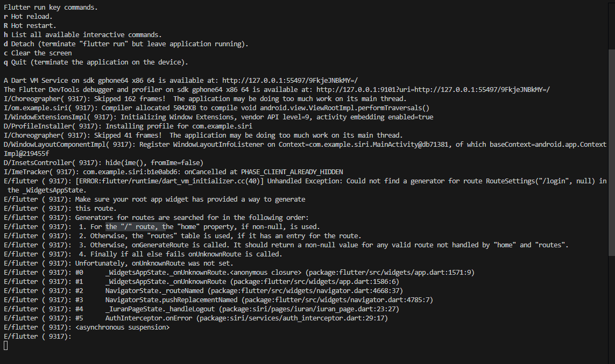This screenshot has width=615, height=364.
Task: Click the 'd Detach' command line
Action: (x=126, y=44)
